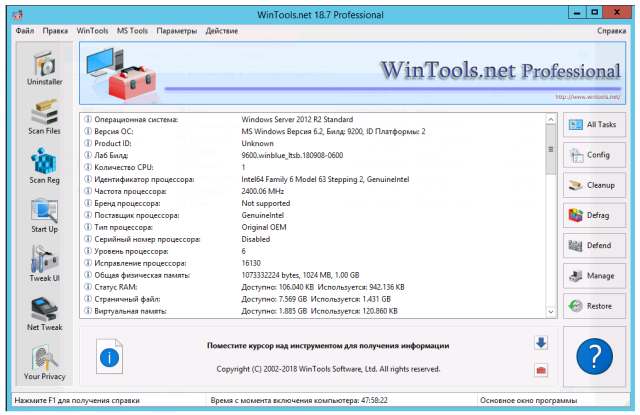
Task: Open the Файл menu
Action: click(25, 31)
